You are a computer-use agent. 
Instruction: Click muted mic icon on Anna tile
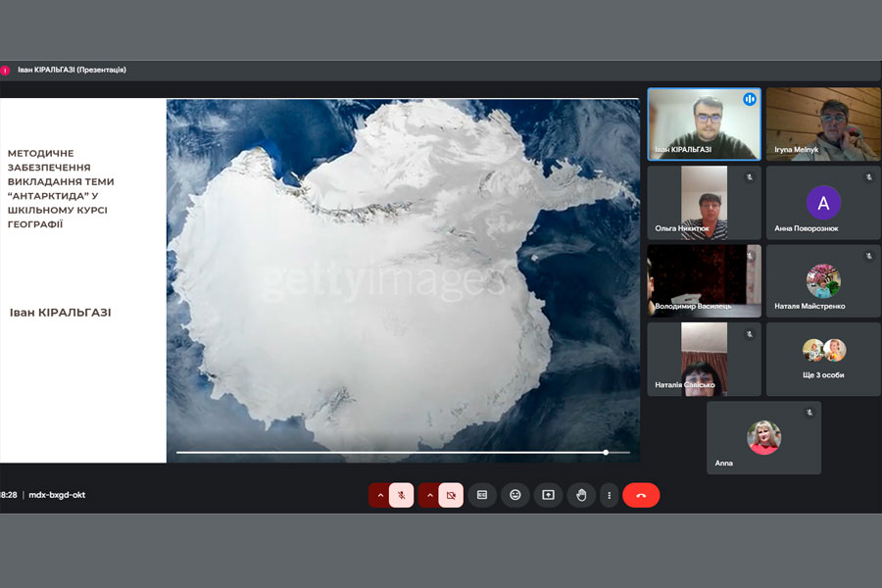click(808, 413)
